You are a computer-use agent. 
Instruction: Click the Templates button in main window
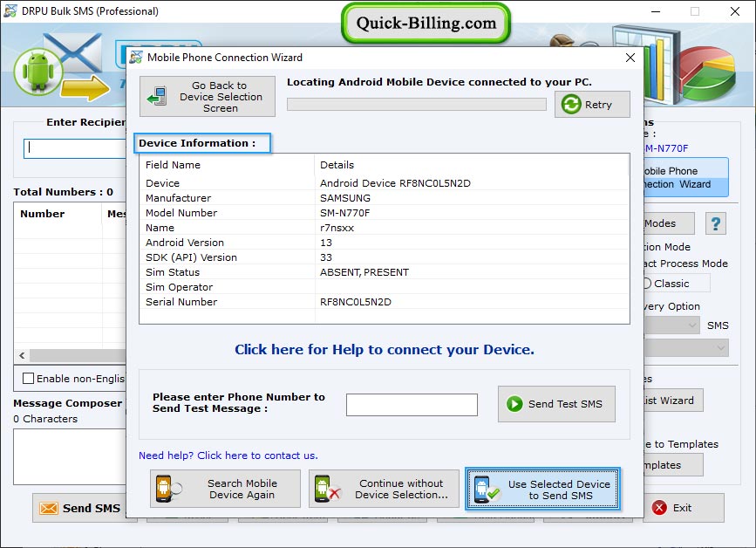tap(673, 465)
